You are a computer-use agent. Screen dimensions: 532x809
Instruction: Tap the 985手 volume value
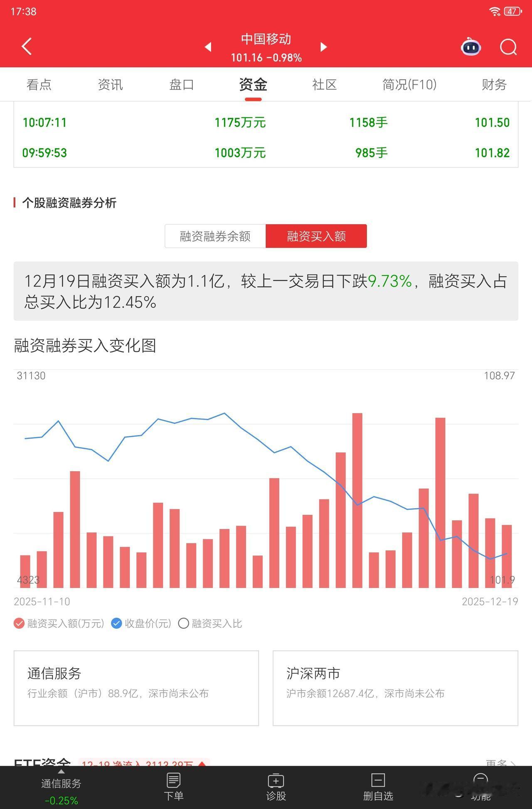tap(371, 152)
